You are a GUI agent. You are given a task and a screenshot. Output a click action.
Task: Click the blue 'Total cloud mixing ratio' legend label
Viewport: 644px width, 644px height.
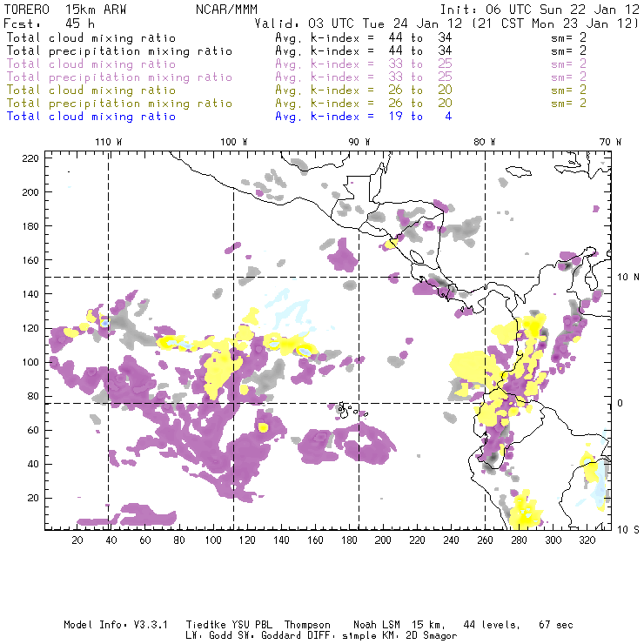tap(91, 117)
